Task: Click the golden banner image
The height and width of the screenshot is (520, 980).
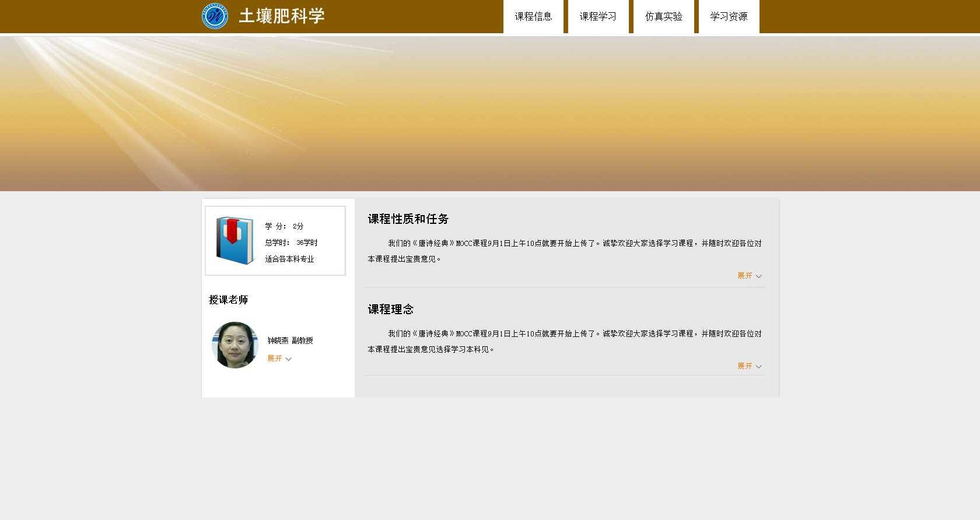Action: point(490,114)
